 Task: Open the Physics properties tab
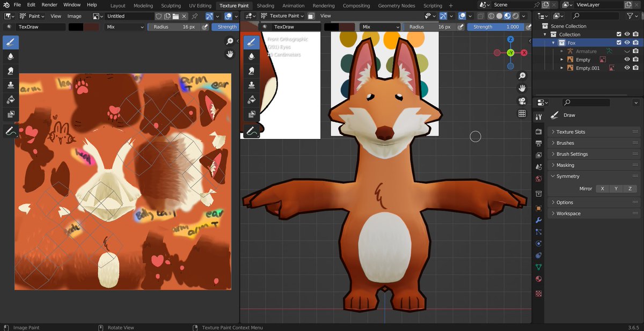tap(538, 244)
